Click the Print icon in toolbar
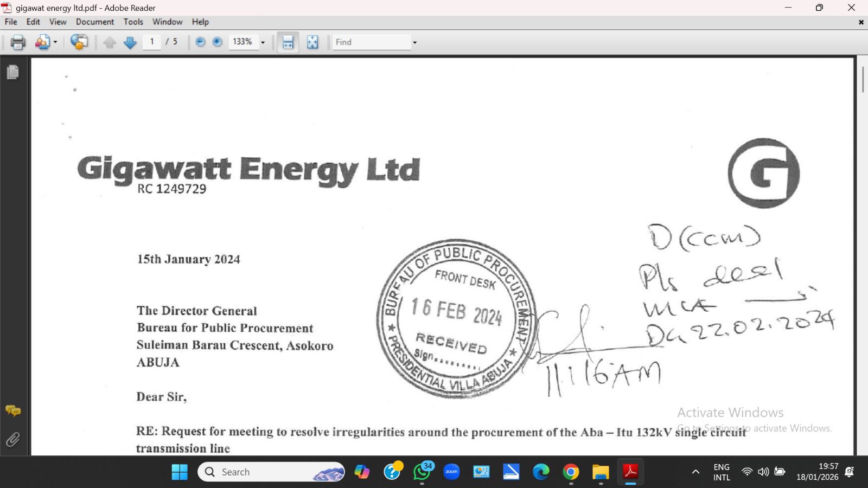The width and height of the screenshot is (868, 488). [18, 42]
